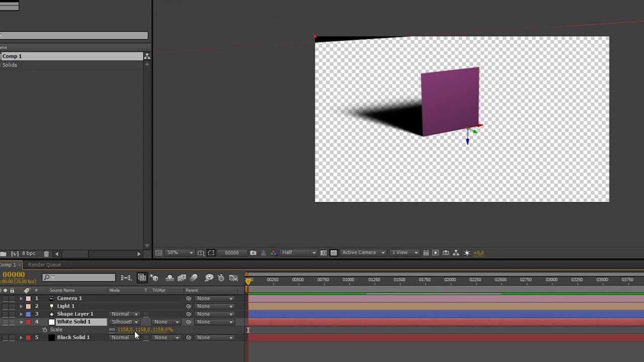Toggle Fast Previews button in viewer
Viewport: 644px width, 362px height.
coord(436,253)
